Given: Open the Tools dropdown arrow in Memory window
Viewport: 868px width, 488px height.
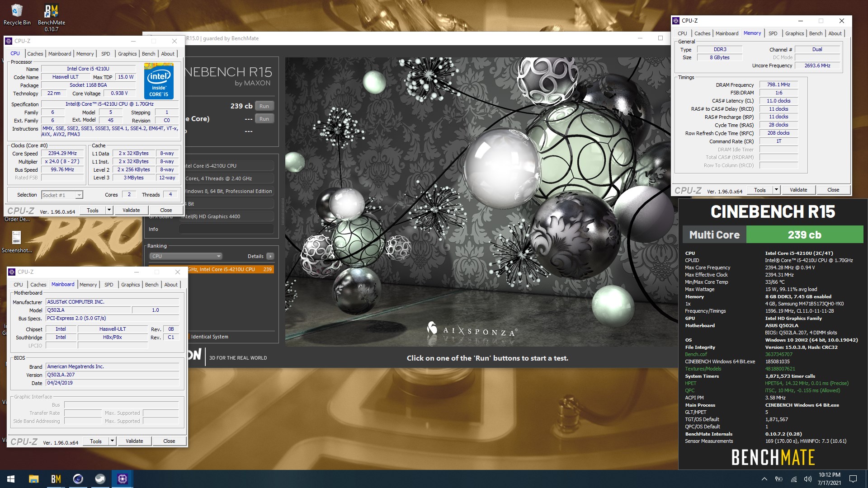Looking at the screenshot, I should [776, 190].
